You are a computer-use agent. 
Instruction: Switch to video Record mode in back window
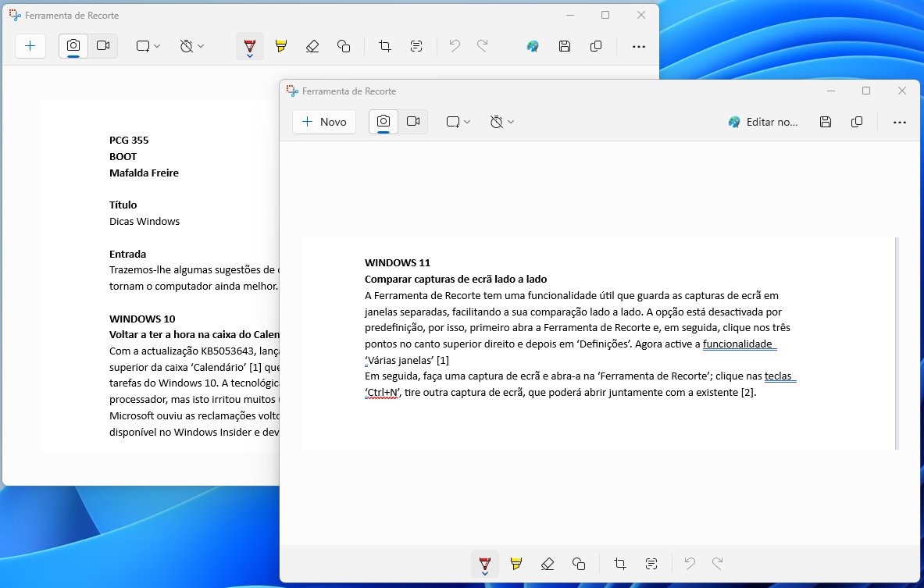[103, 46]
